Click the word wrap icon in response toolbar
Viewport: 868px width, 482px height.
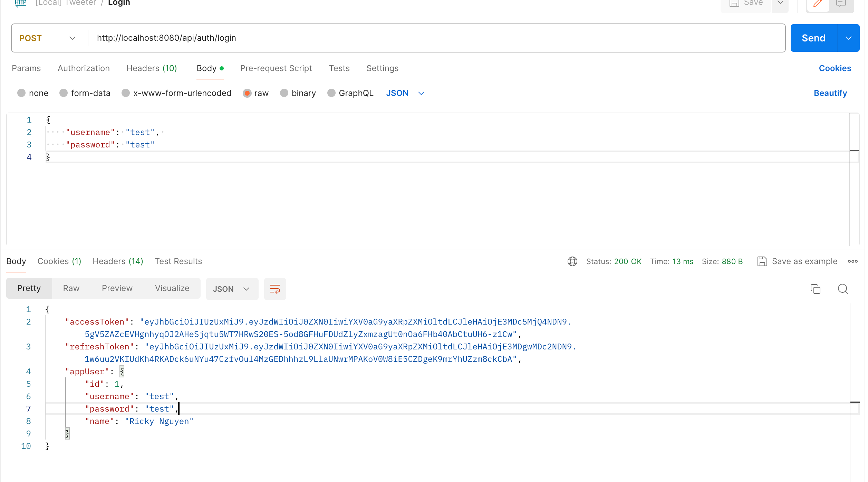tap(275, 289)
